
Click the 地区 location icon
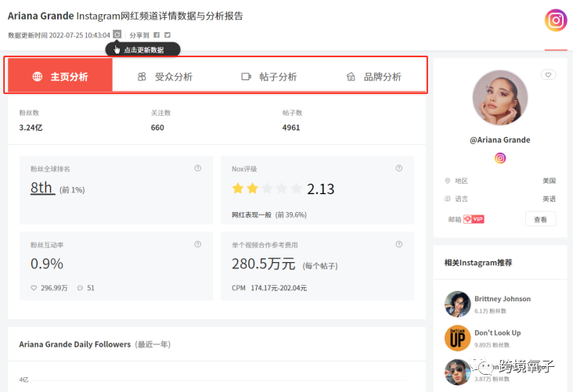[447, 181]
